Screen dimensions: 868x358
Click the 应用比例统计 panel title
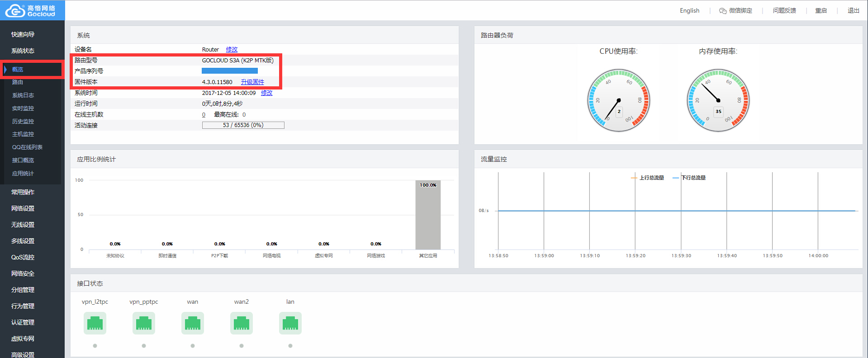coord(96,159)
